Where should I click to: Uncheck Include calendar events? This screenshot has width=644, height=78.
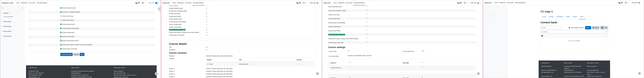(x=61, y=8)
